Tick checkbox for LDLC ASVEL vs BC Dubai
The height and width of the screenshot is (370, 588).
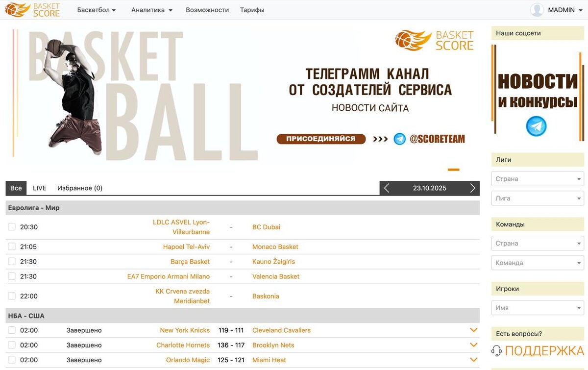[12, 227]
